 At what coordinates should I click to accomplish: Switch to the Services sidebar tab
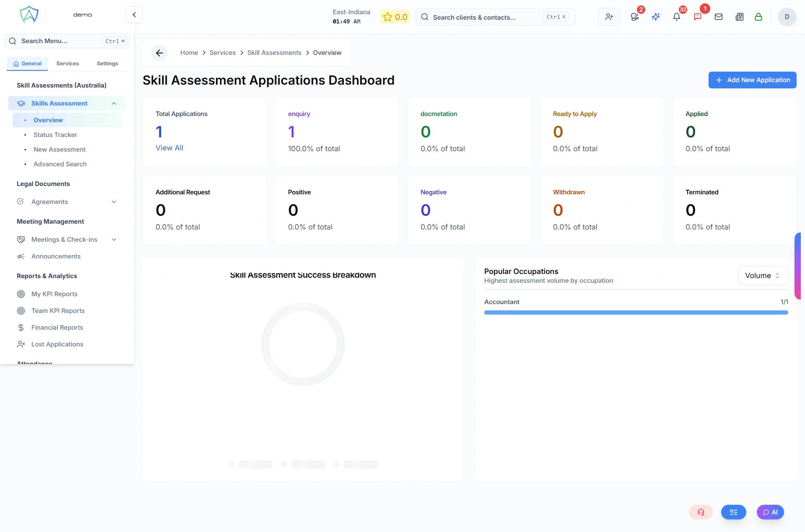[x=68, y=64]
